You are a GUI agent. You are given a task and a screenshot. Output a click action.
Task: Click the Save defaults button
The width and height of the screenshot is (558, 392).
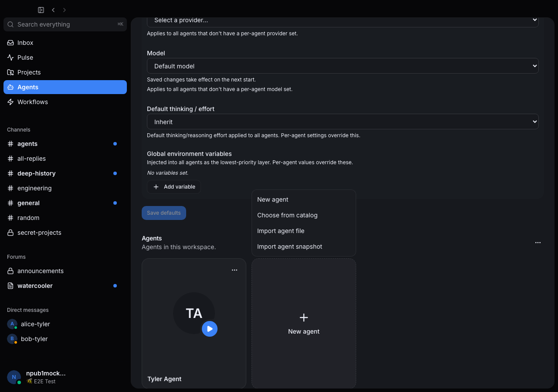tap(164, 213)
